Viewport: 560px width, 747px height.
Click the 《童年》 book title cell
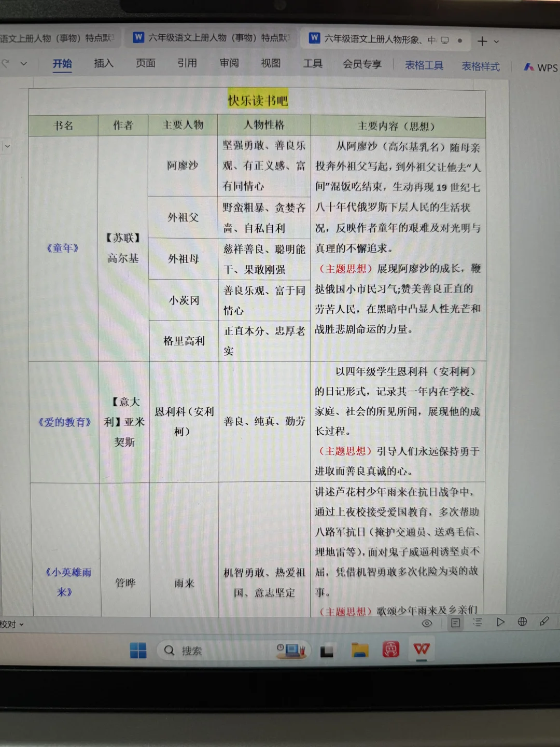63,248
